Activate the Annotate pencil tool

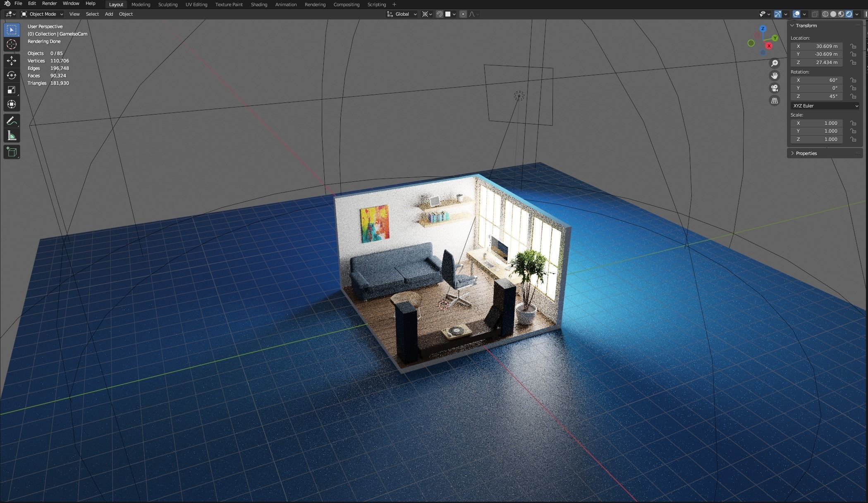12,121
